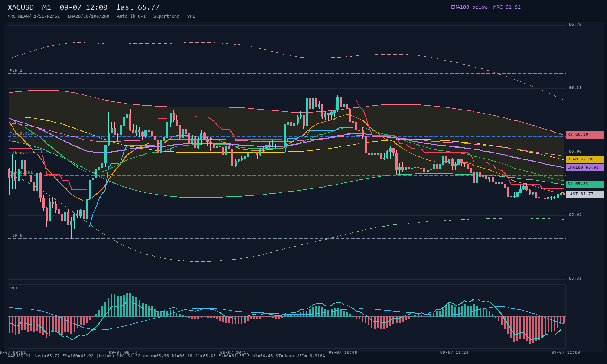Click the last=65.77 value in the title
This screenshot has width=607, height=364.
point(138,7)
